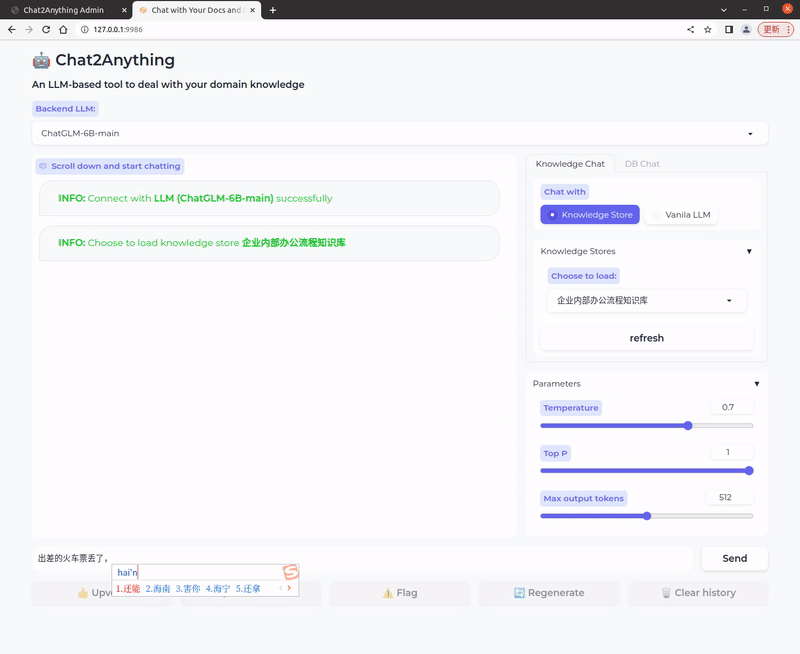Click the Choose to load label
Screen dimensions: 800x654
click(584, 276)
